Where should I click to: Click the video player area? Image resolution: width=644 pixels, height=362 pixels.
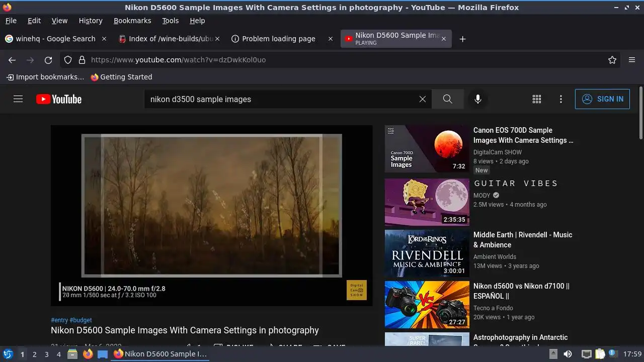coord(212,216)
